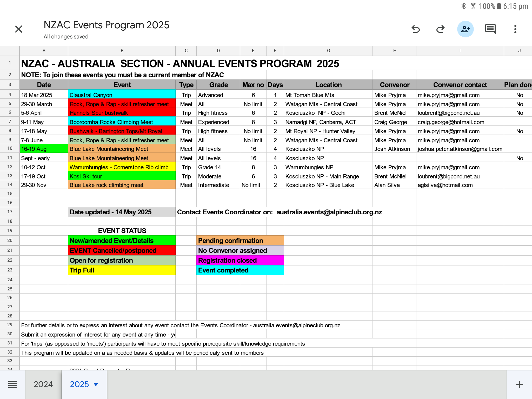Select column A header

pos(44,51)
